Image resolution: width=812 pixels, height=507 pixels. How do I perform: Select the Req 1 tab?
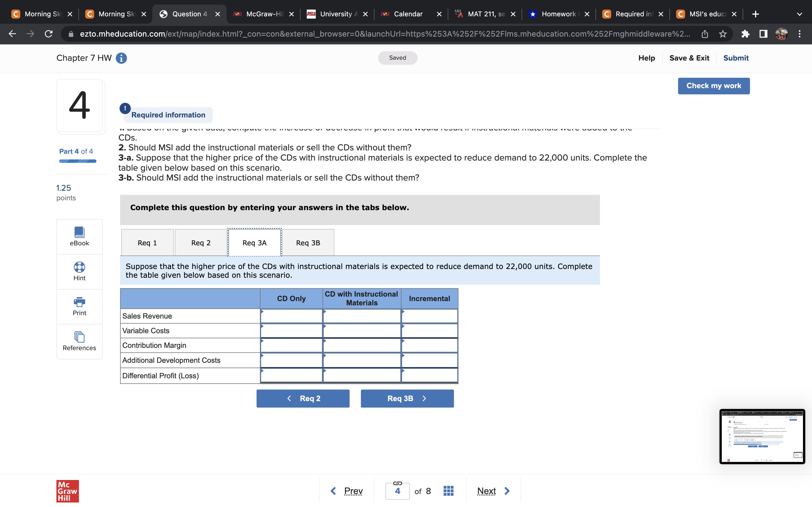147,243
